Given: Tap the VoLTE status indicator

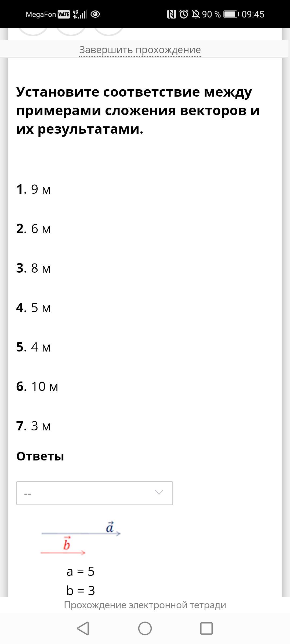Looking at the screenshot, I should click(x=64, y=14).
